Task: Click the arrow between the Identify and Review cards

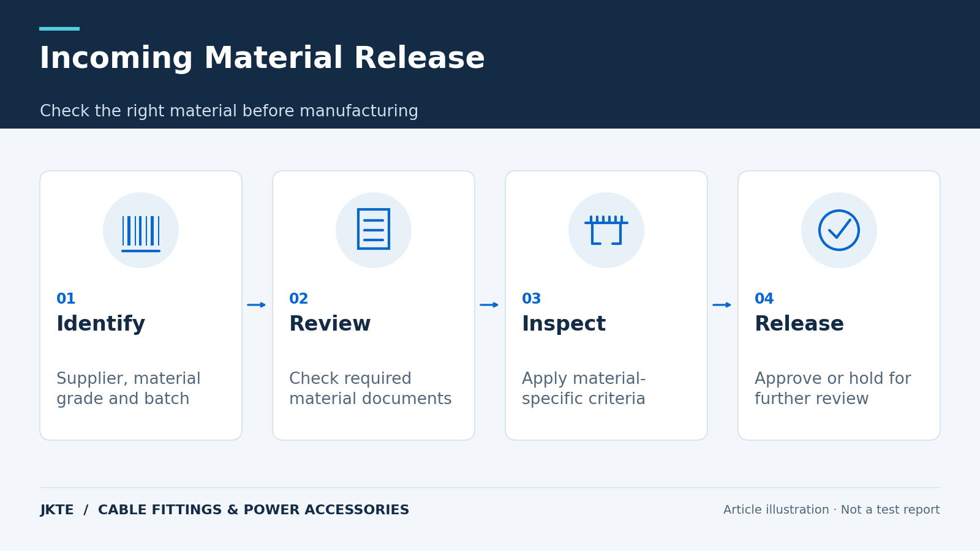Action: pyautogui.click(x=257, y=305)
